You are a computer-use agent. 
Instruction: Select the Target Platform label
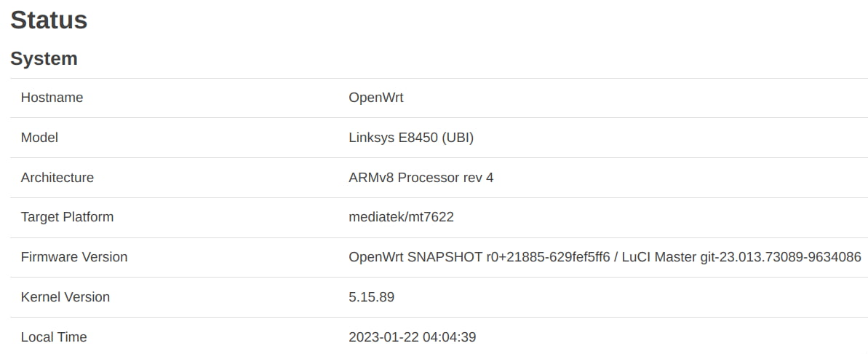67,216
